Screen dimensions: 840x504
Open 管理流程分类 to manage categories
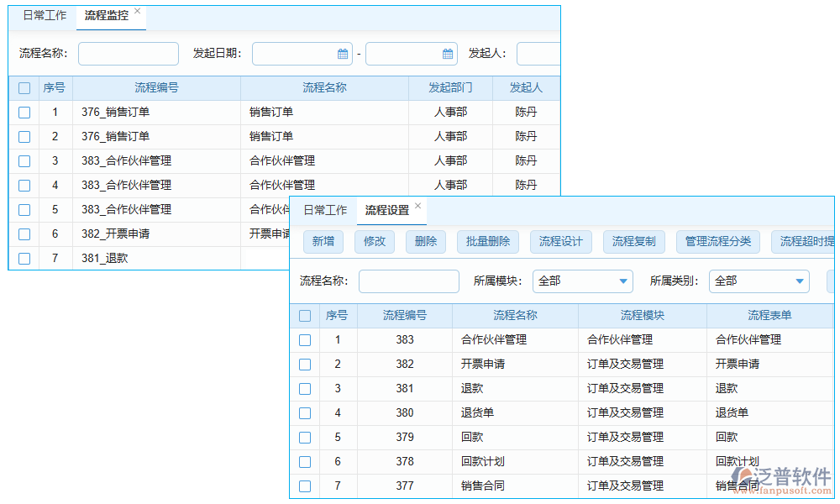(x=717, y=241)
